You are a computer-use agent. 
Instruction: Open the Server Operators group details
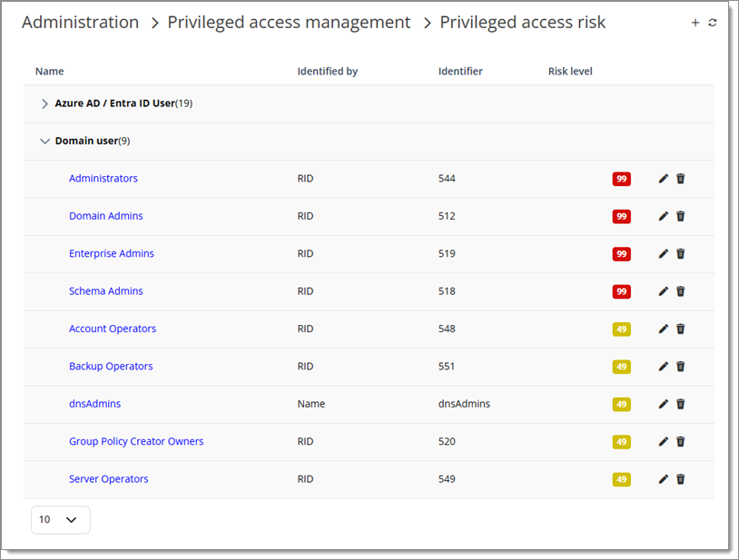pos(108,479)
